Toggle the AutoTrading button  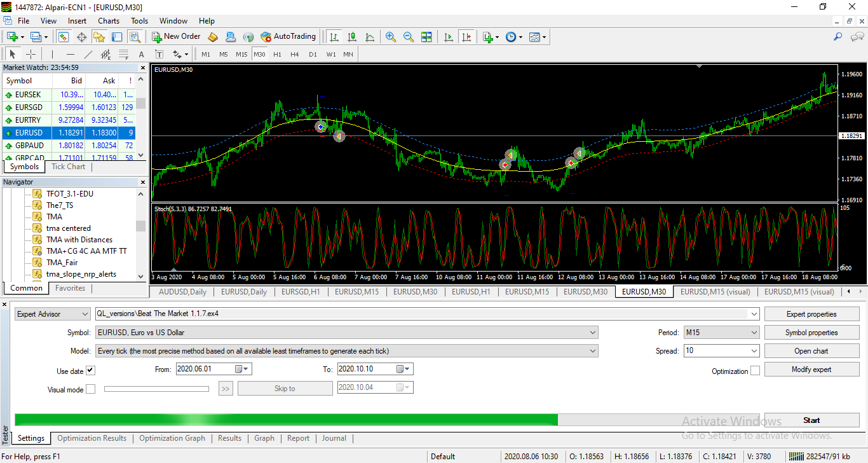[288, 37]
